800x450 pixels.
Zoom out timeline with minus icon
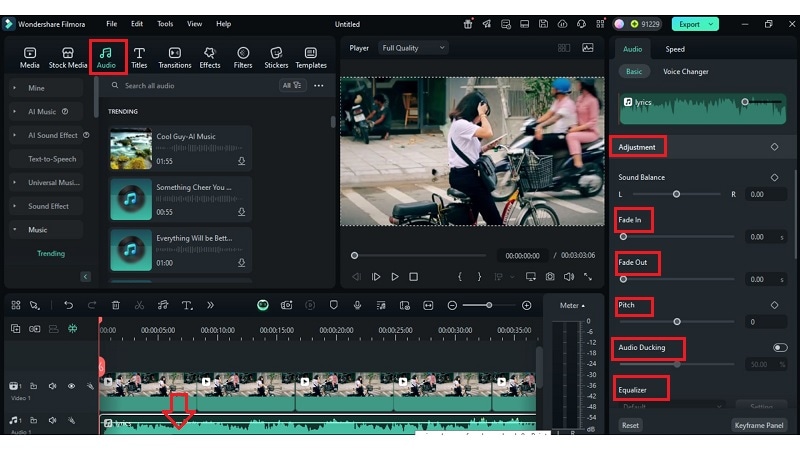point(452,305)
